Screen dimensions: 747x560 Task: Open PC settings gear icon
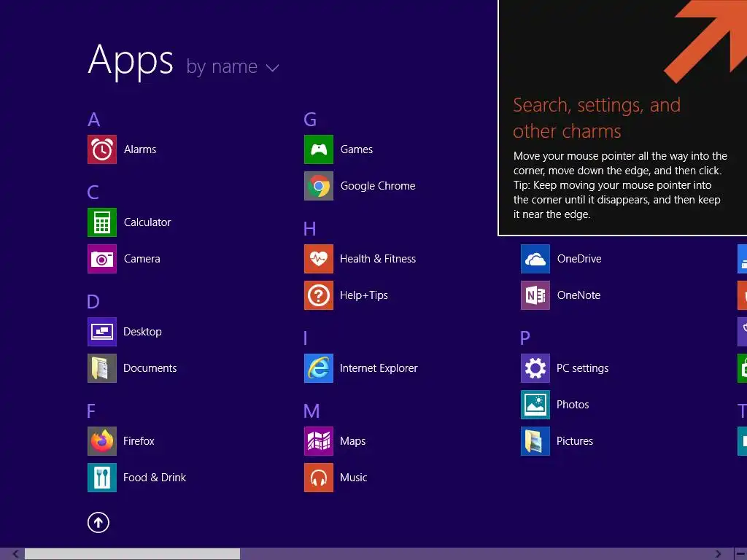[x=535, y=368]
